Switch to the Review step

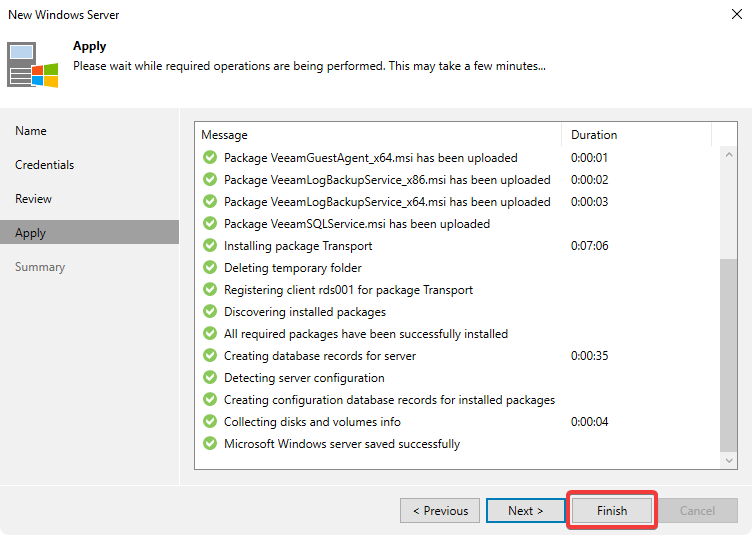[34, 199]
